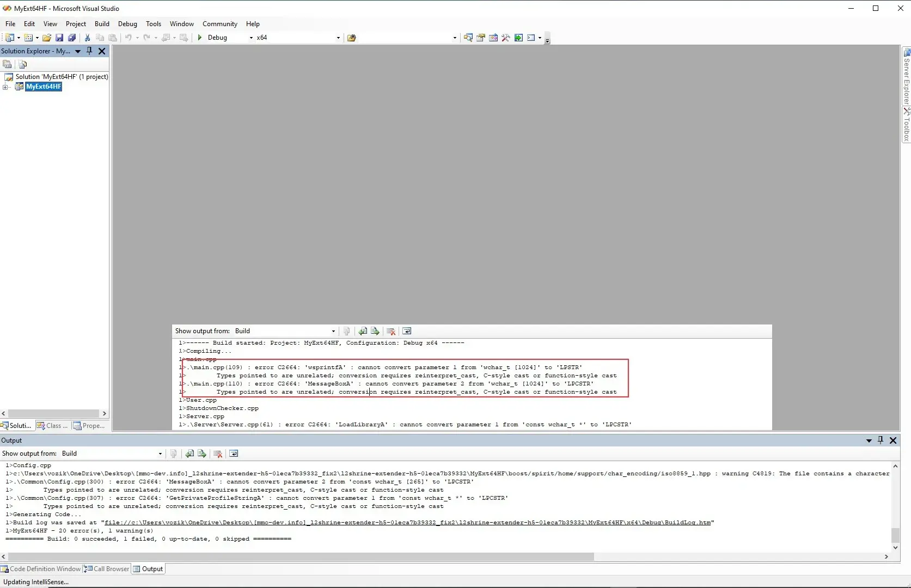
Task: Open the Object Browser toolbar icon
Action: point(493,38)
